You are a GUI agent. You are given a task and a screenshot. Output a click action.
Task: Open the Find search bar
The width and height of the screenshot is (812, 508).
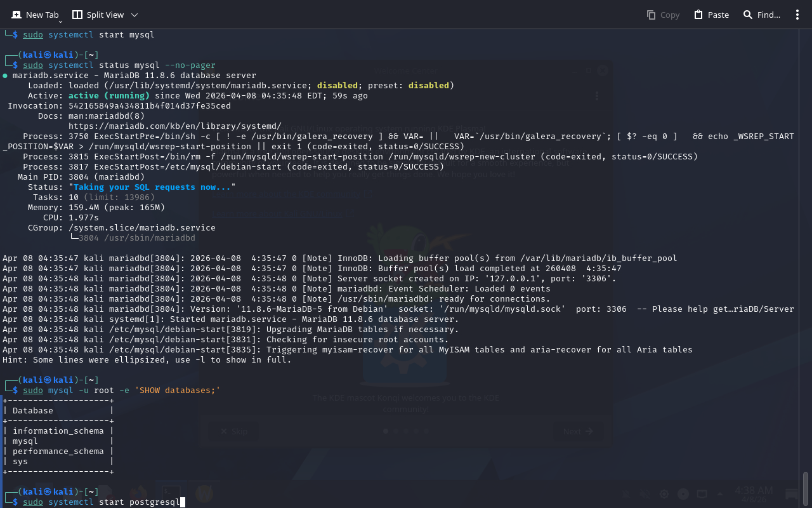pyautogui.click(x=761, y=15)
